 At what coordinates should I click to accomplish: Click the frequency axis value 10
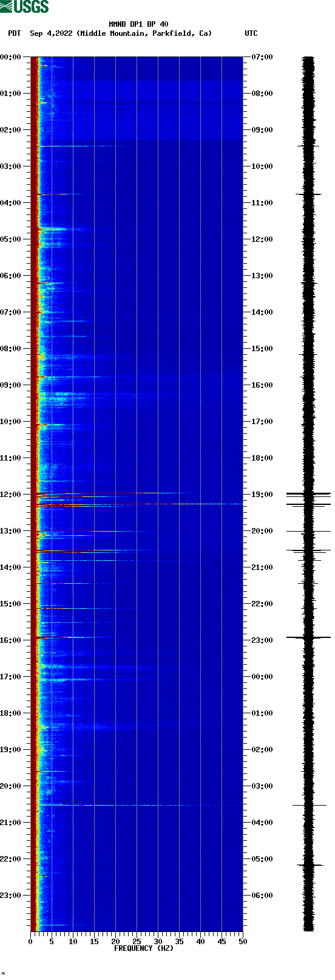click(x=73, y=942)
